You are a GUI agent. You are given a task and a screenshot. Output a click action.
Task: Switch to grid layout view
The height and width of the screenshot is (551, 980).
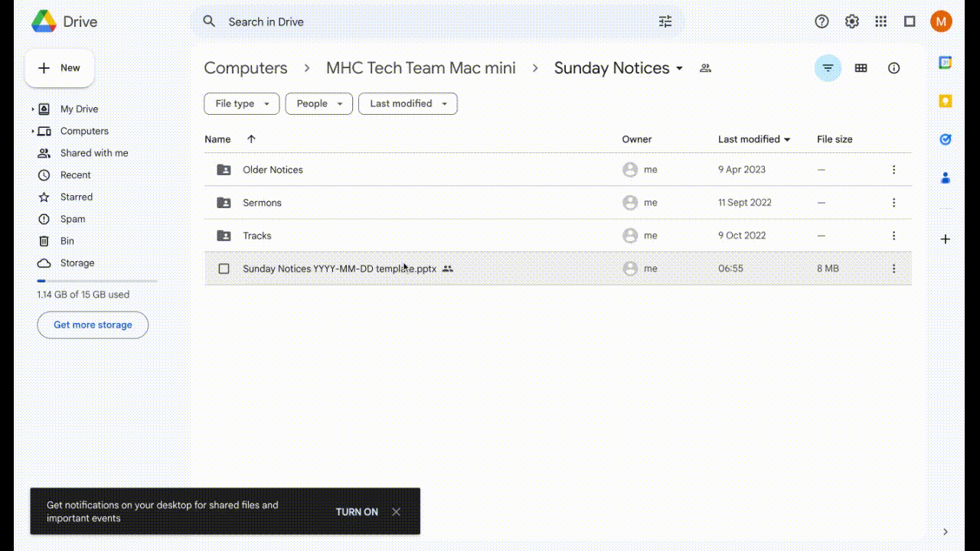(861, 68)
